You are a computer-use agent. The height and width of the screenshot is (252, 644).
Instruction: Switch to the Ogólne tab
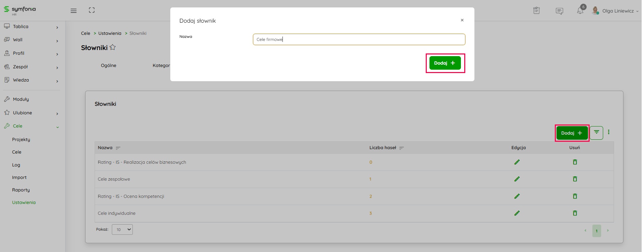tap(108, 66)
